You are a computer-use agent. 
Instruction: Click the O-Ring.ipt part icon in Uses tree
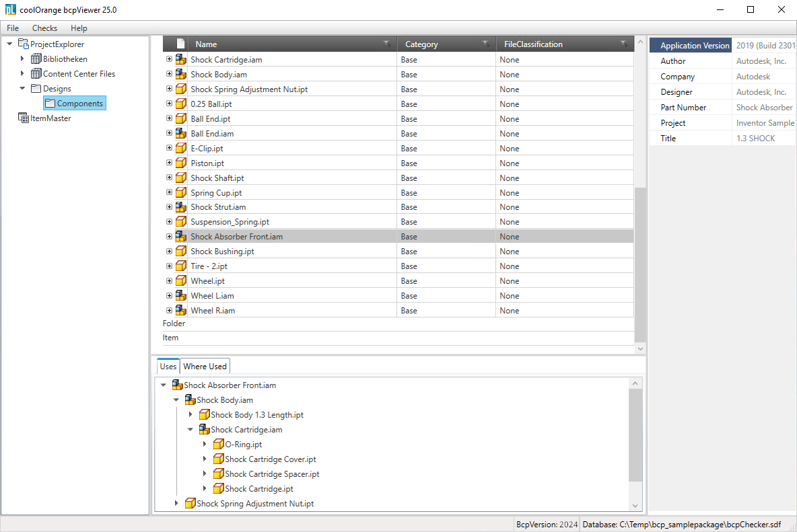[x=218, y=445]
